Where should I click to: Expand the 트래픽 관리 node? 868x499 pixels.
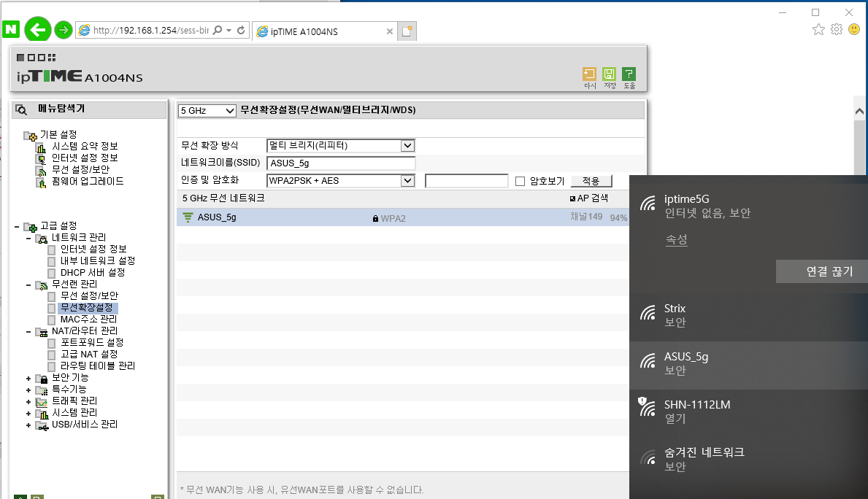tap(28, 402)
